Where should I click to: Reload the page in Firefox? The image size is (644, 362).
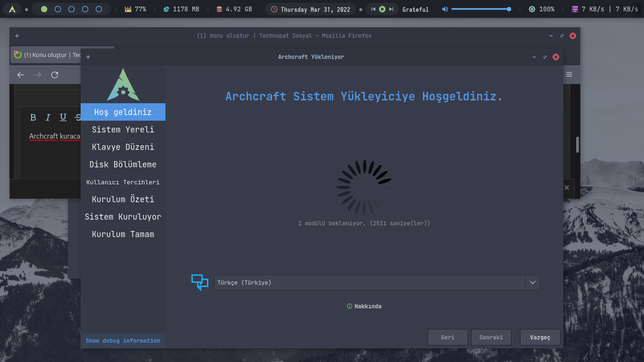click(x=55, y=74)
